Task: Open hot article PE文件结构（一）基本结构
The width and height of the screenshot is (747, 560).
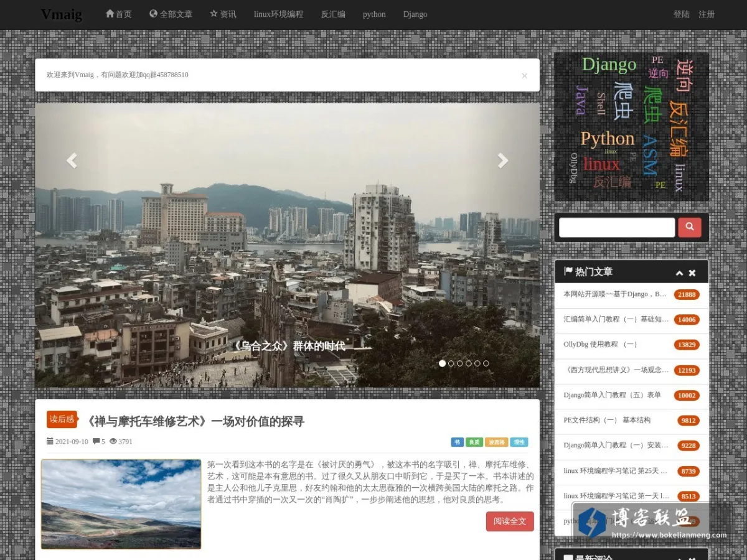Action: [x=607, y=420]
